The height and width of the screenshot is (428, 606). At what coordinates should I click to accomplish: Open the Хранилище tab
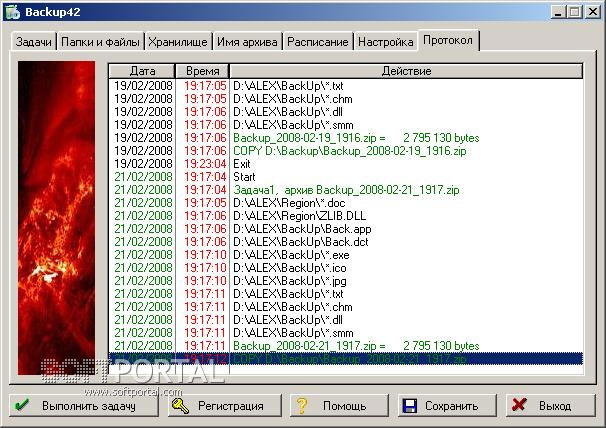178,41
